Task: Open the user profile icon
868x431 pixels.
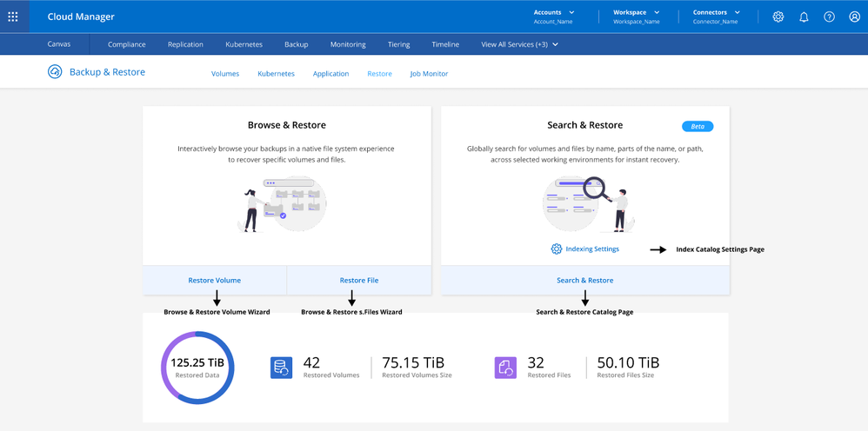Action: 854,17
